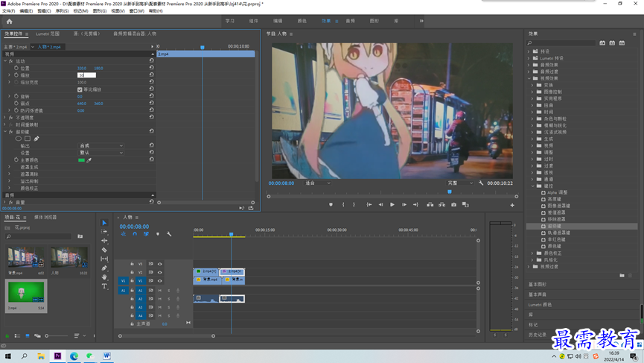
Task: Select the Track Select Forward tool
Action: (x=104, y=232)
